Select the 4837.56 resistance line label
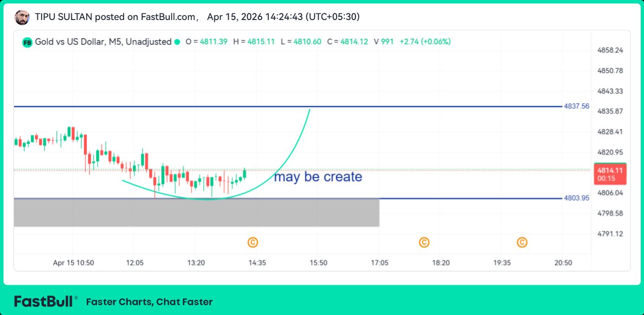This screenshot has width=644, height=315. click(576, 107)
